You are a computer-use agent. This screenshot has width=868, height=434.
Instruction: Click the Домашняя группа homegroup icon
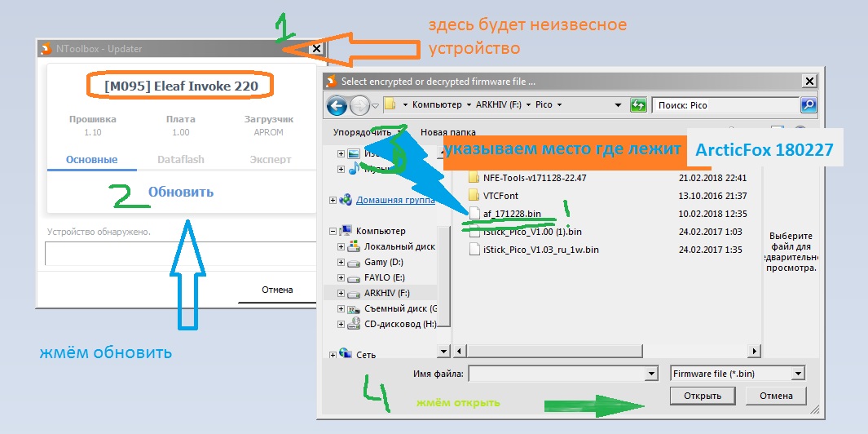pos(346,200)
